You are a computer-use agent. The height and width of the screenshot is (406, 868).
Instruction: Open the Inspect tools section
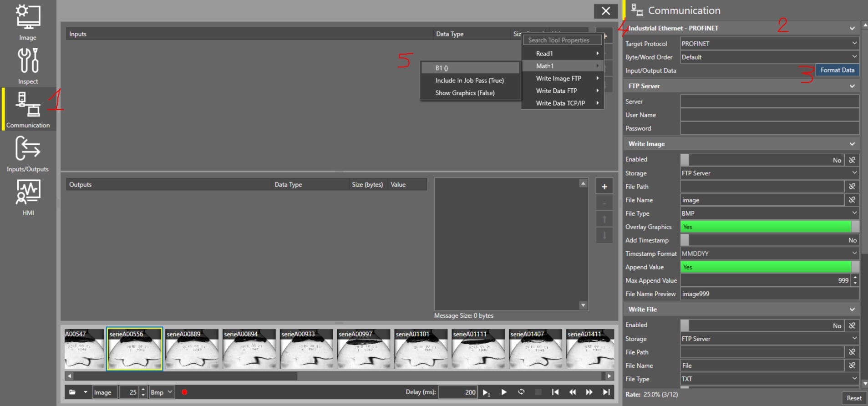coord(28,66)
